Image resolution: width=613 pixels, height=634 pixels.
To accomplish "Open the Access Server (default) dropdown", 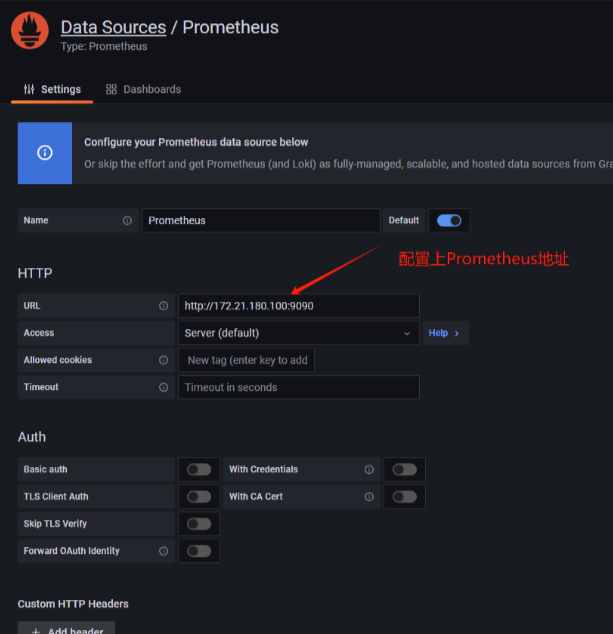I will pos(299,333).
